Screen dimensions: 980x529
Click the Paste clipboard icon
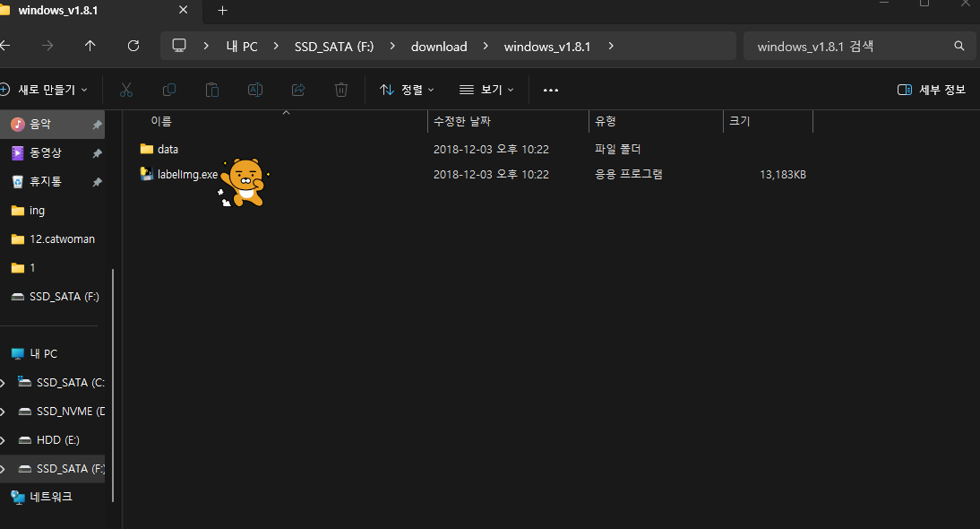pos(212,90)
